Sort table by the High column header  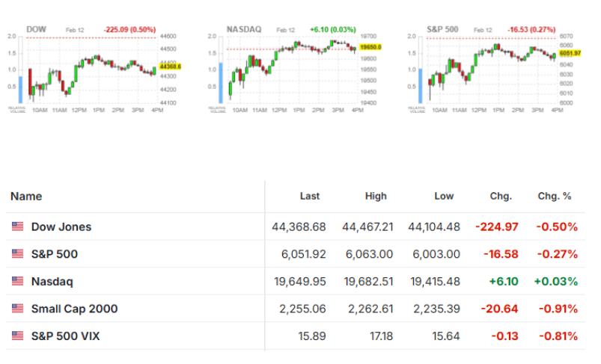tap(376, 197)
